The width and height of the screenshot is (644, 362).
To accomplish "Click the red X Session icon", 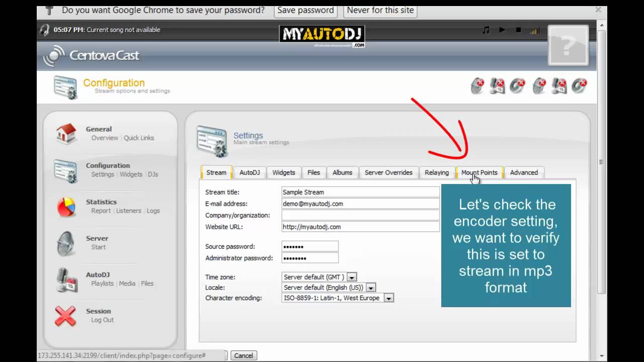I will pos(65,316).
